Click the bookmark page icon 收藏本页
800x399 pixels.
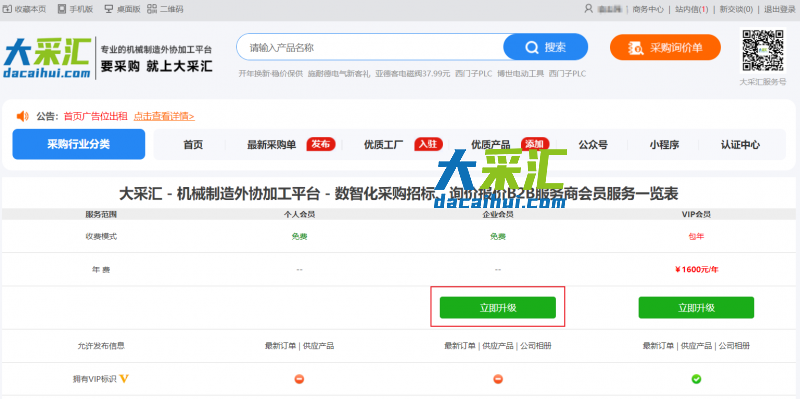click(x=8, y=9)
